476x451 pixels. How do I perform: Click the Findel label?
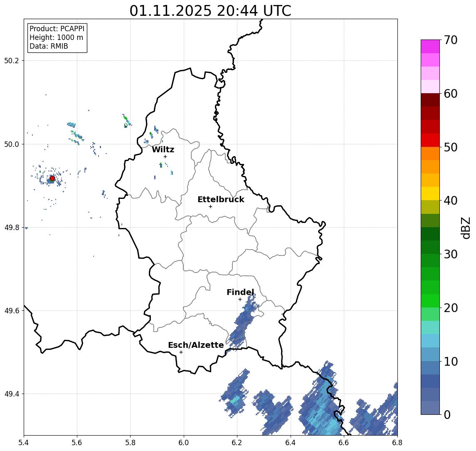[240, 292]
